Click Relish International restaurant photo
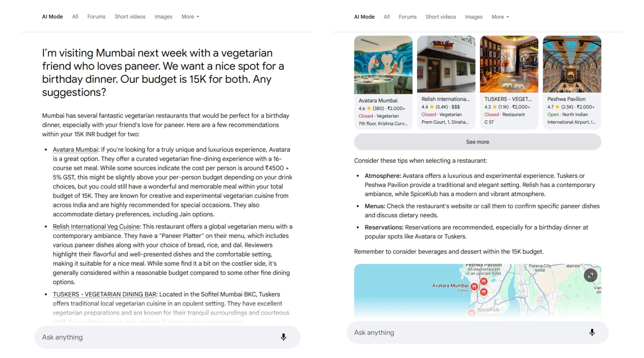The height and width of the screenshot is (358, 644). point(446,64)
